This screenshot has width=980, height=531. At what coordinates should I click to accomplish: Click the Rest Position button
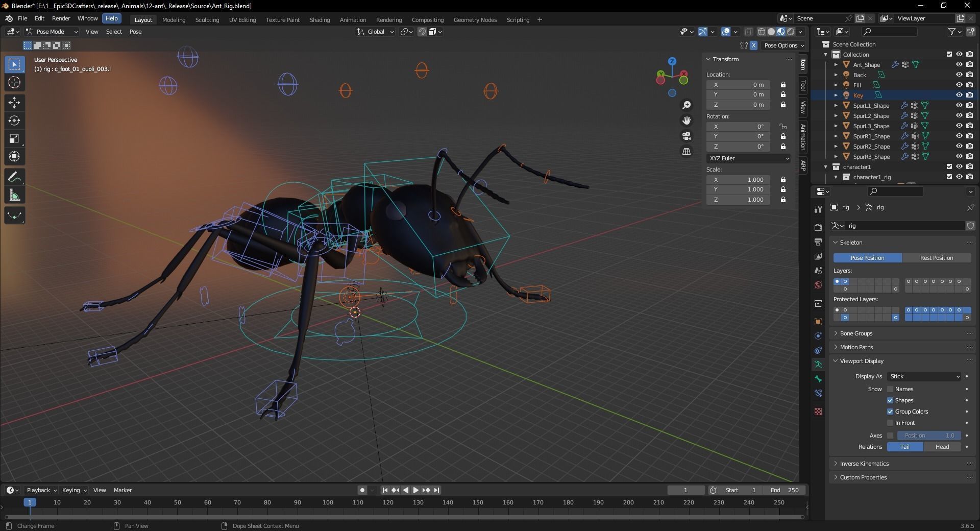click(937, 258)
